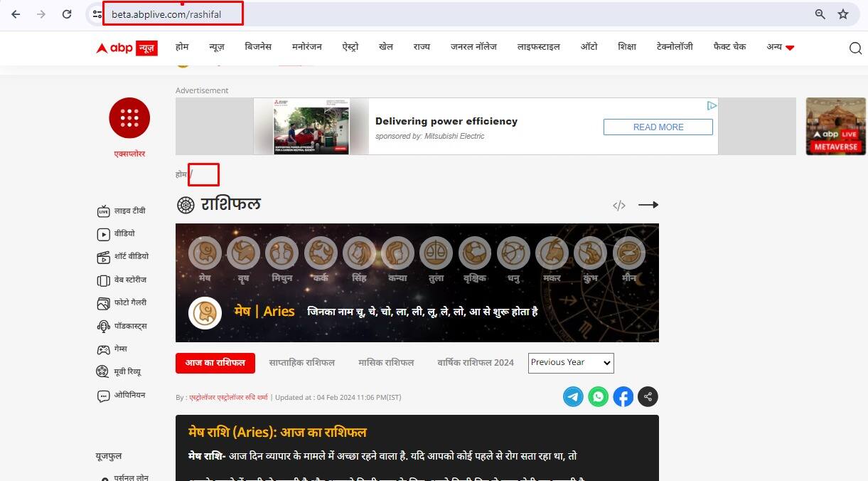Select the Taurus (वृष) zodiac icon
The height and width of the screenshot is (481, 868).
coord(243,253)
